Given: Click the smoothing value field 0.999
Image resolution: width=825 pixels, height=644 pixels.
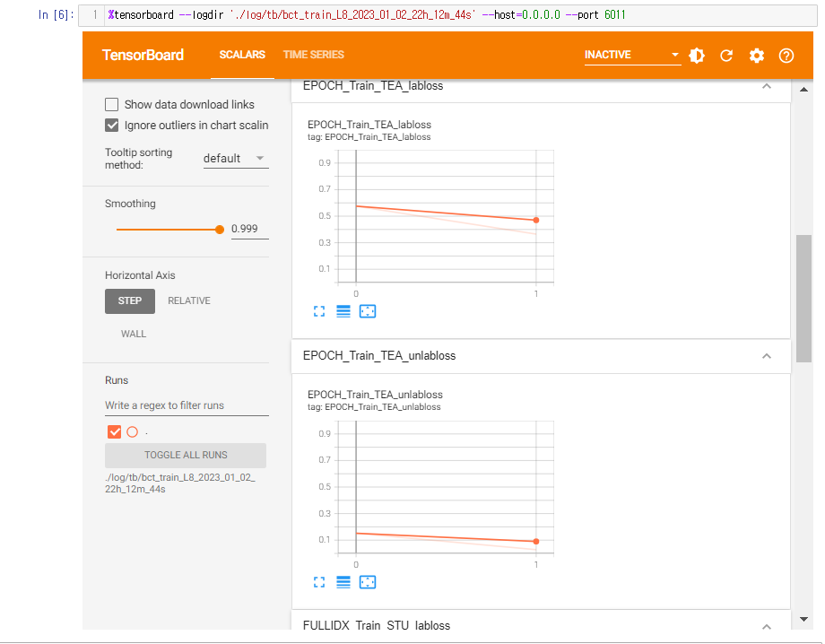Looking at the screenshot, I should (250, 230).
